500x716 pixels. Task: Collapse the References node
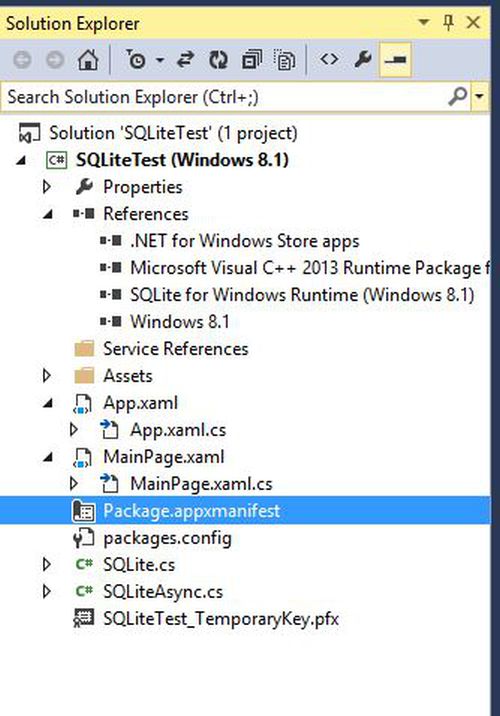[x=47, y=214]
